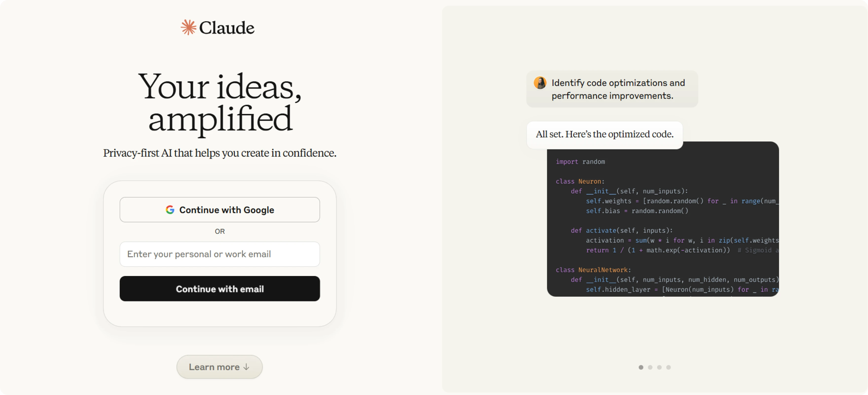This screenshot has width=868, height=395.
Task: Click the Google G icon
Action: click(x=170, y=210)
